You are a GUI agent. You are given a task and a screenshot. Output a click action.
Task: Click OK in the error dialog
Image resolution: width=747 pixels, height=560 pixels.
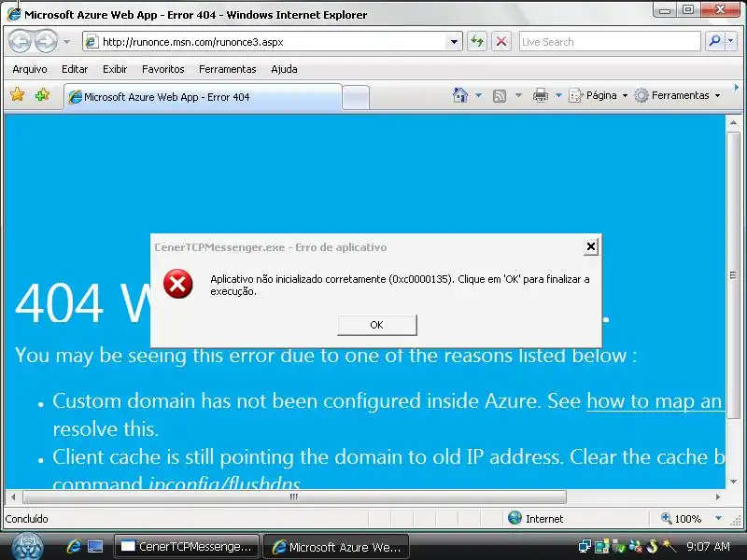click(x=377, y=325)
